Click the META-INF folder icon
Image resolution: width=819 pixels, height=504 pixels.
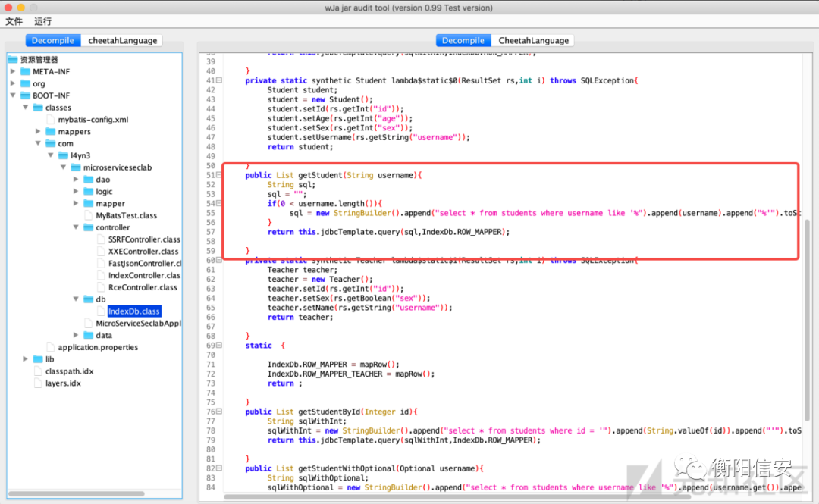click(25, 71)
